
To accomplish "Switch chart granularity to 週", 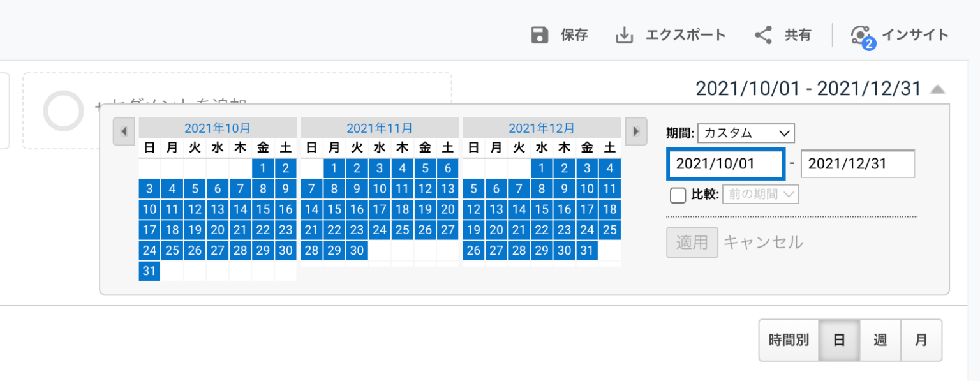I will [x=880, y=340].
